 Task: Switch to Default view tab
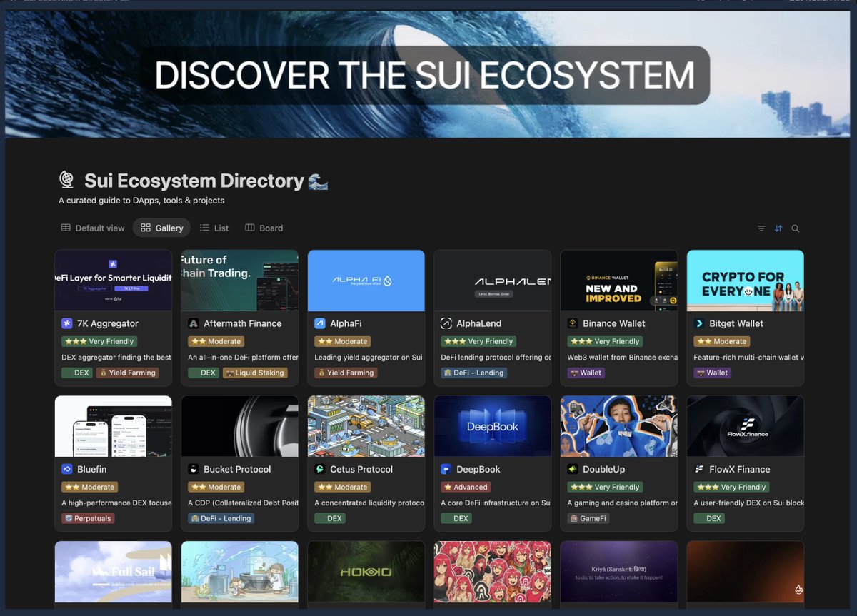[x=93, y=228]
